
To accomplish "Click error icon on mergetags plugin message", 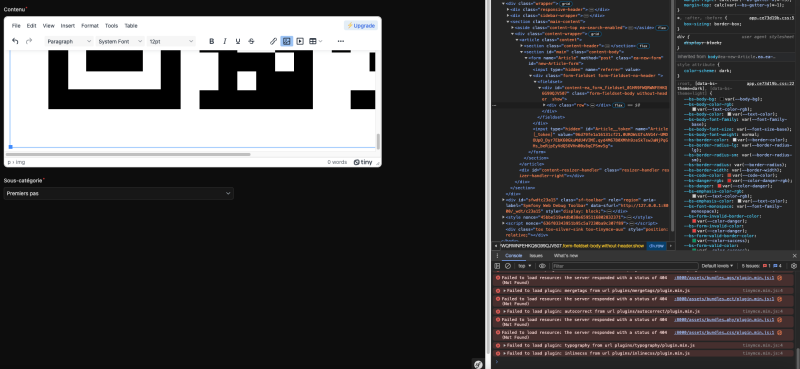I will 498,291.
